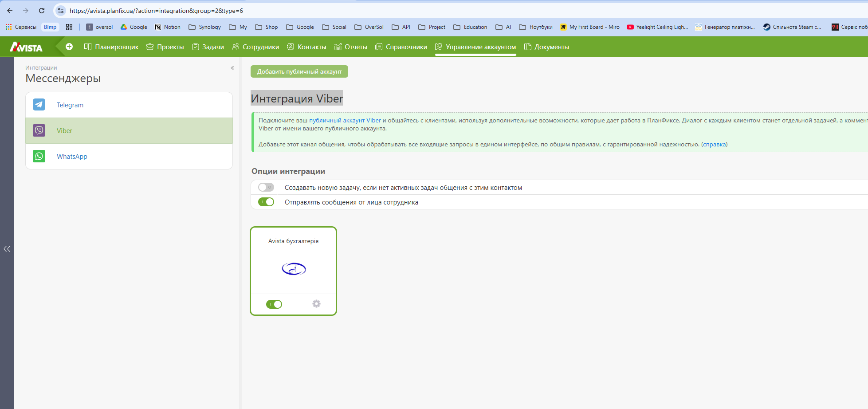868x409 pixels.
Task: Go to the Справочники tab
Action: click(x=401, y=47)
